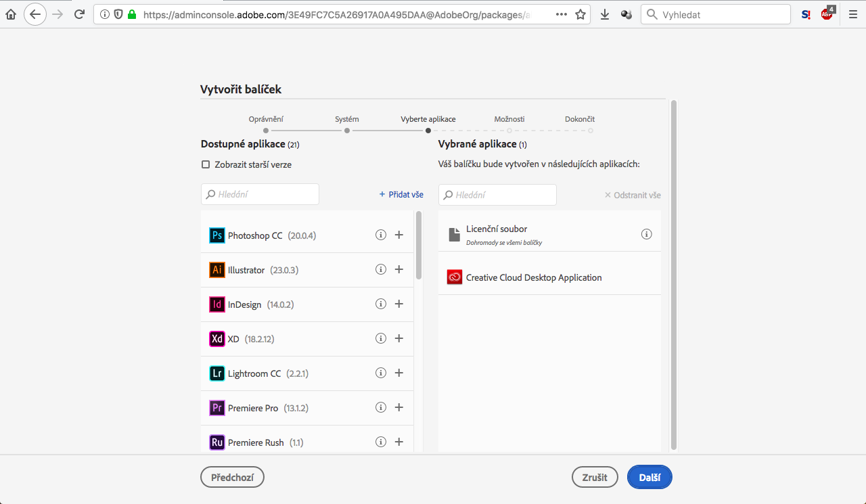Click the Další button
The width and height of the screenshot is (866, 504).
649,477
